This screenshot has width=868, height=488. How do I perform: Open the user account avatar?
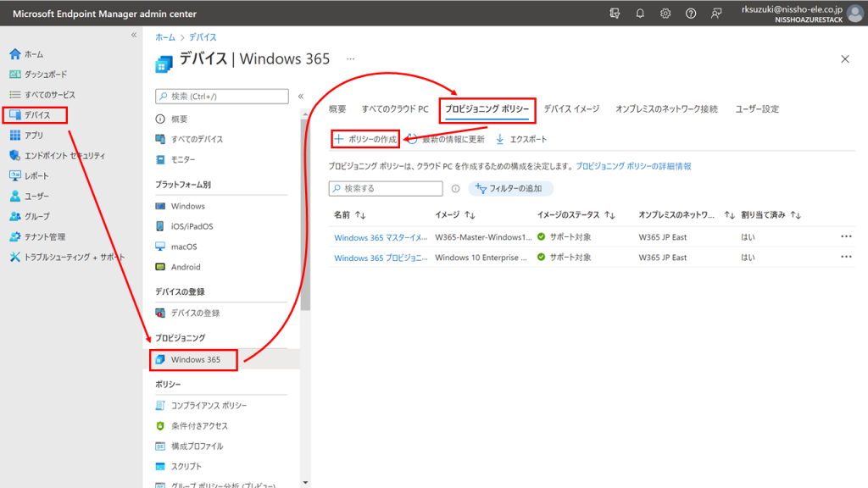(855, 14)
